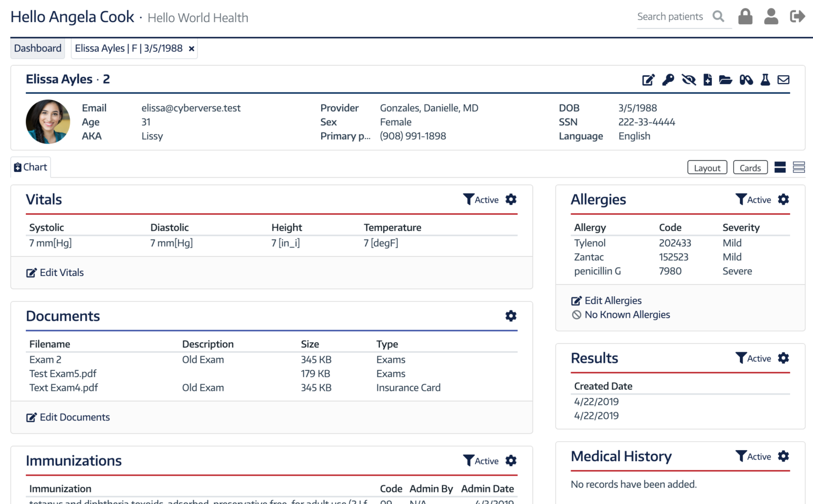Click the logout arrow icon

[x=797, y=17]
